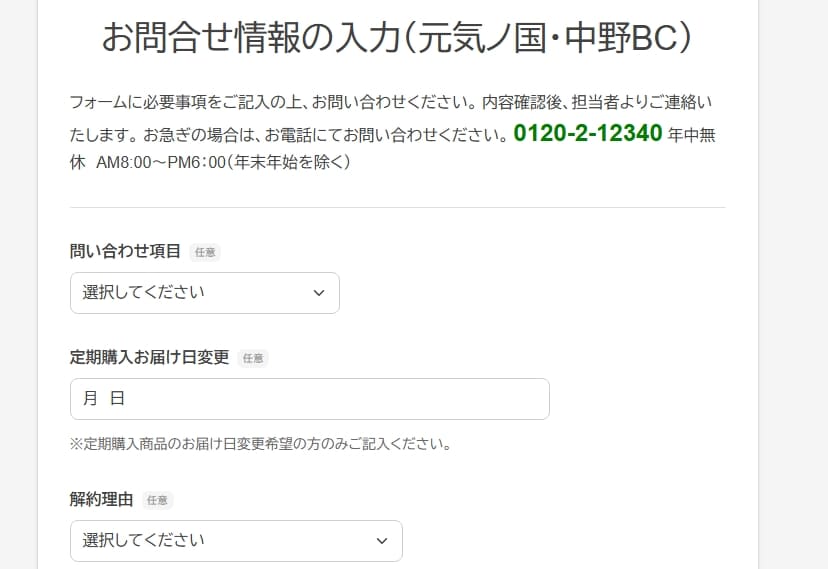Click the 定期購入お届け日変更 field label

tap(149, 357)
